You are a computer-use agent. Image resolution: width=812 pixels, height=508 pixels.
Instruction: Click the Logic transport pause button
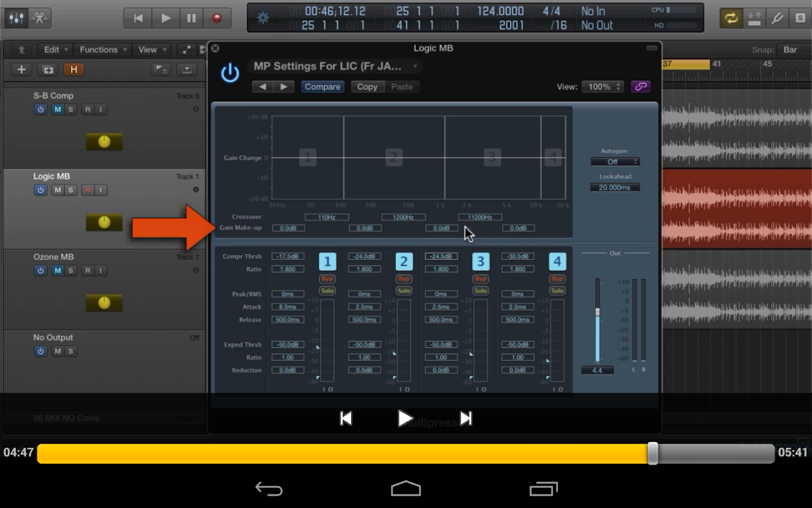[x=192, y=18]
